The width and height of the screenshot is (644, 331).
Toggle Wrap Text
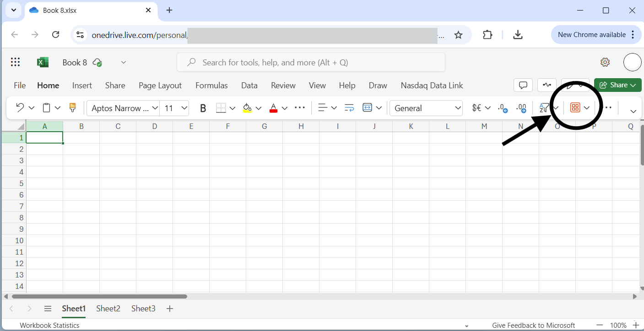point(349,108)
